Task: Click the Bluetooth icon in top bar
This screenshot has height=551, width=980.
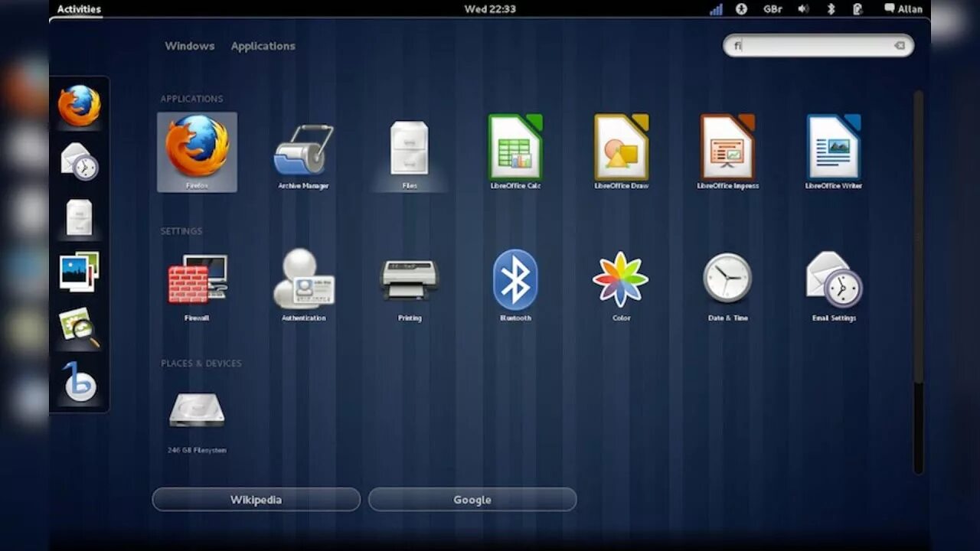Action: [831, 9]
